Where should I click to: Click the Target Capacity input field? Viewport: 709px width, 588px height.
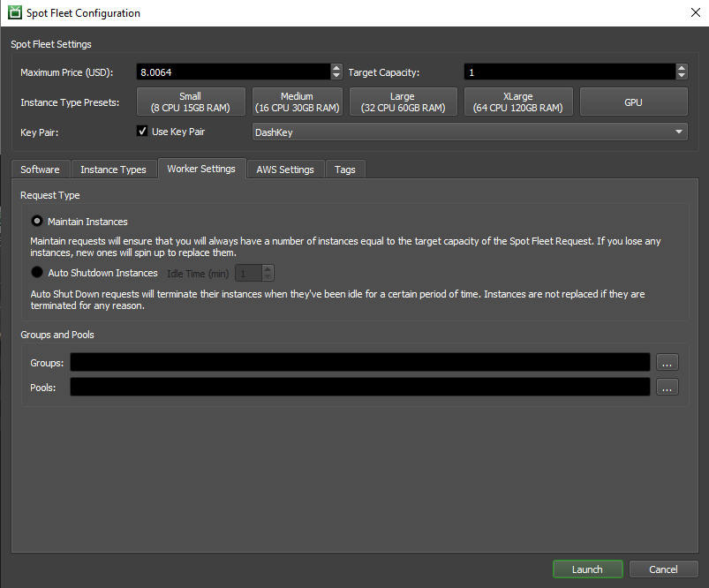570,72
